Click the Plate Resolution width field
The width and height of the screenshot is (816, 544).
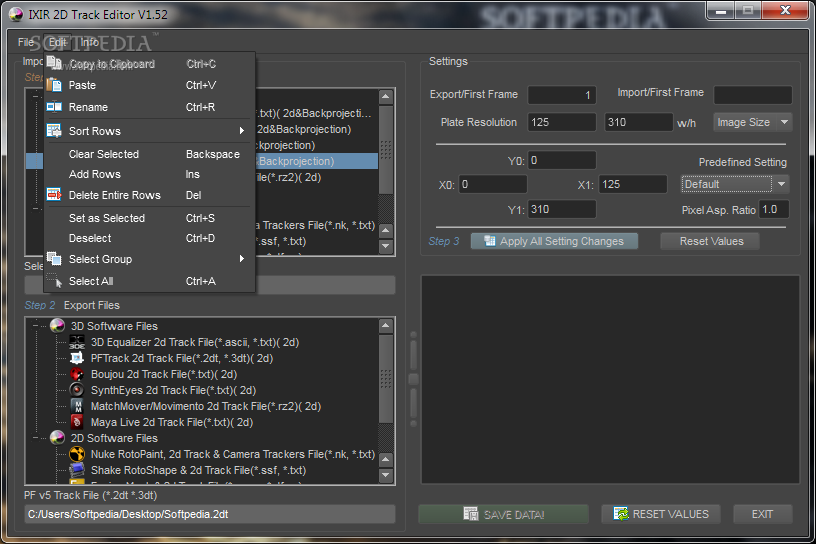[562, 122]
